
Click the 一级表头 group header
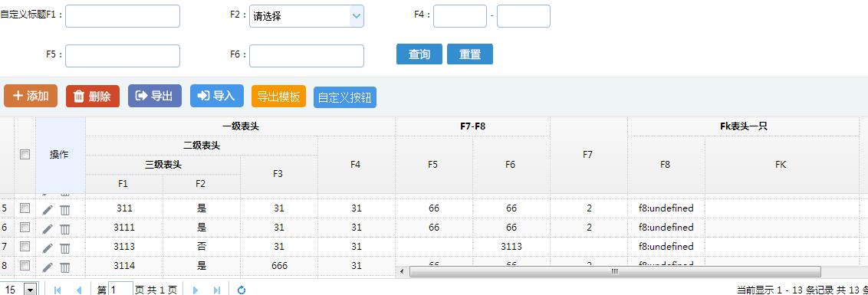(x=240, y=126)
